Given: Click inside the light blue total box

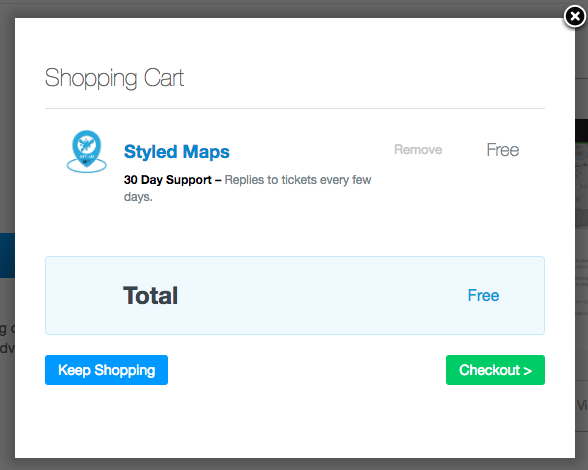Looking at the screenshot, I should 295,296.
